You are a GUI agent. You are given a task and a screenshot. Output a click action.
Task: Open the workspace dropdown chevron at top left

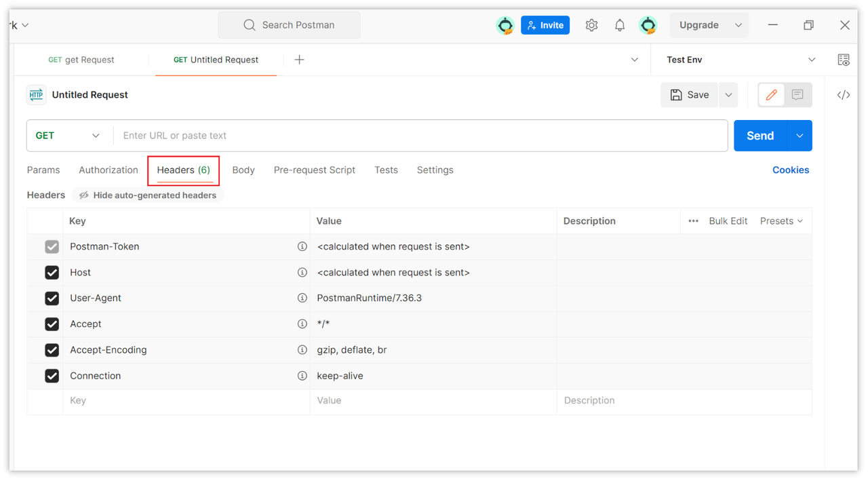pos(25,25)
